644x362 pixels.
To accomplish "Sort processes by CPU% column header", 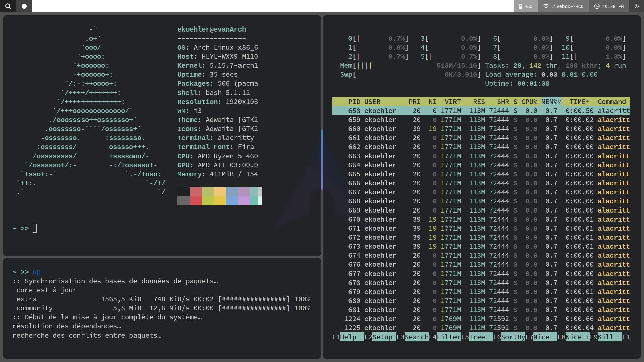I will pyautogui.click(x=529, y=102).
